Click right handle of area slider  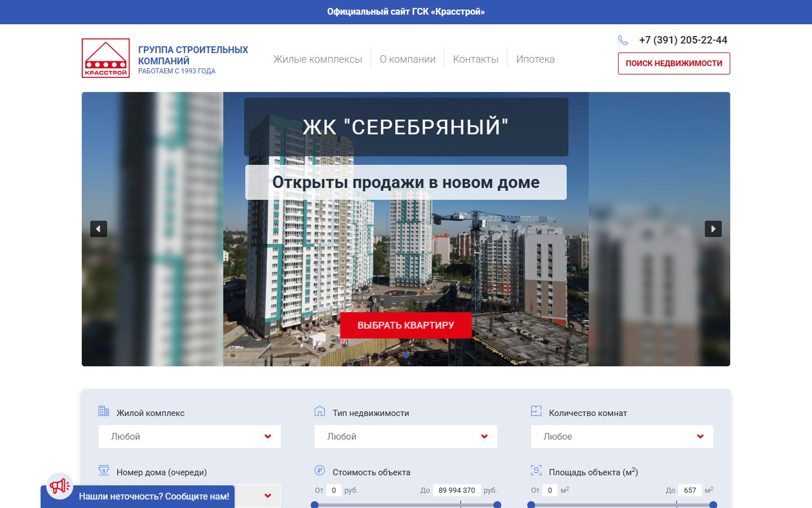(x=713, y=505)
